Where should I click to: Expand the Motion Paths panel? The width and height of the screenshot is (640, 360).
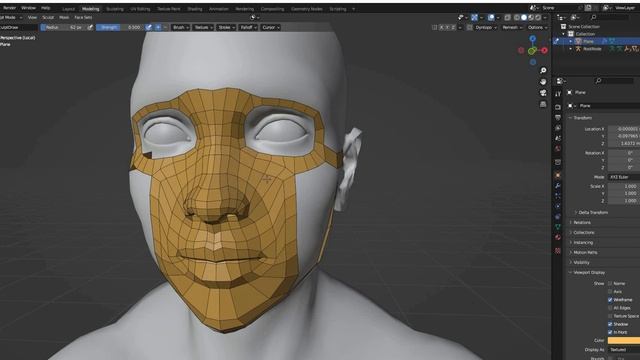point(583,253)
